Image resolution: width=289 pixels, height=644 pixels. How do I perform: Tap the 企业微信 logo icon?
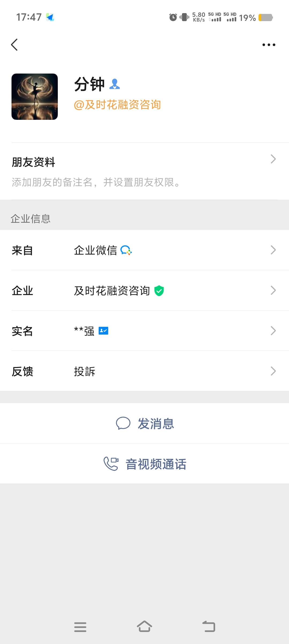(x=126, y=250)
